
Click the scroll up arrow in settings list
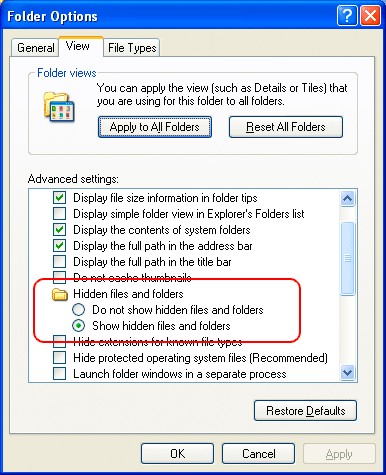(x=348, y=199)
